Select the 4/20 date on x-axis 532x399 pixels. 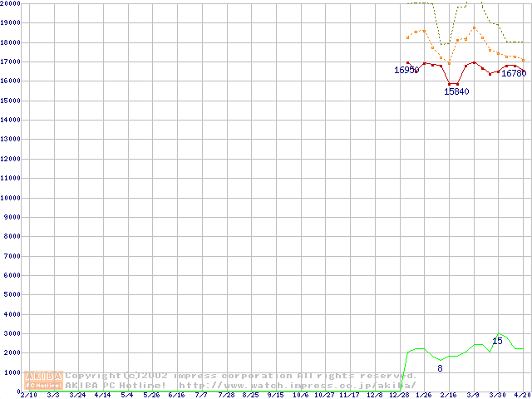pos(522,395)
